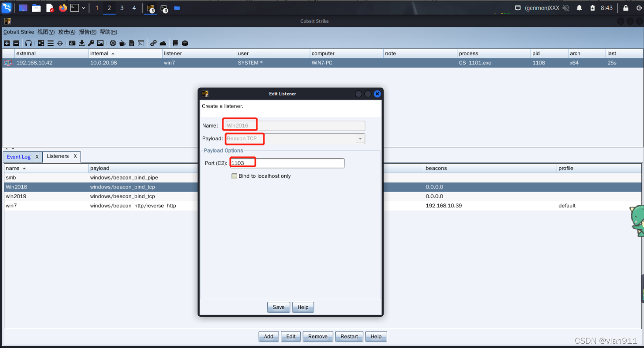Select the smb listener row
Screen dimensions: 644x348
pos(323,177)
